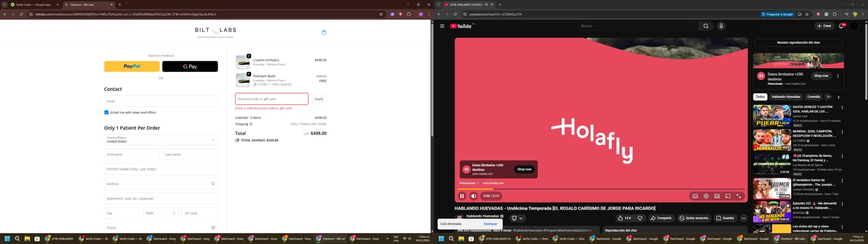Click Preguntar a Google in YouTube address bar
Image resolution: width=868 pixels, height=244 pixels.
pyautogui.click(x=778, y=14)
